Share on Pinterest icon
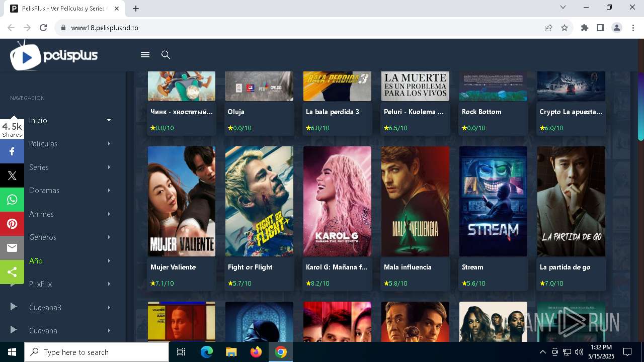 [12, 224]
